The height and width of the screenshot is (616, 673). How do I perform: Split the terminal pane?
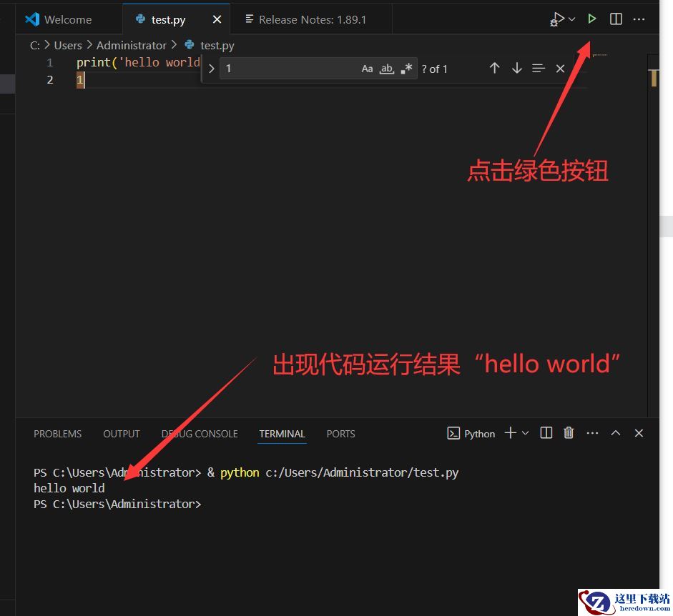point(546,433)
